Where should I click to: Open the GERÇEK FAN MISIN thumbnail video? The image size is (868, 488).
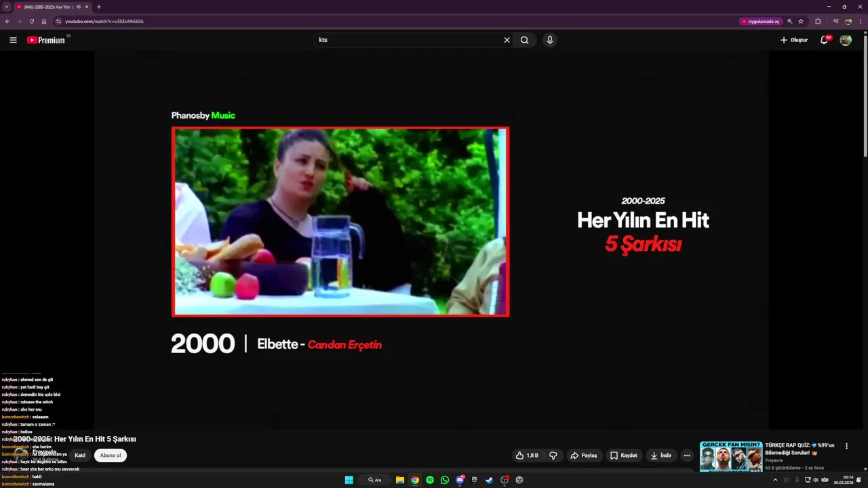731,456
